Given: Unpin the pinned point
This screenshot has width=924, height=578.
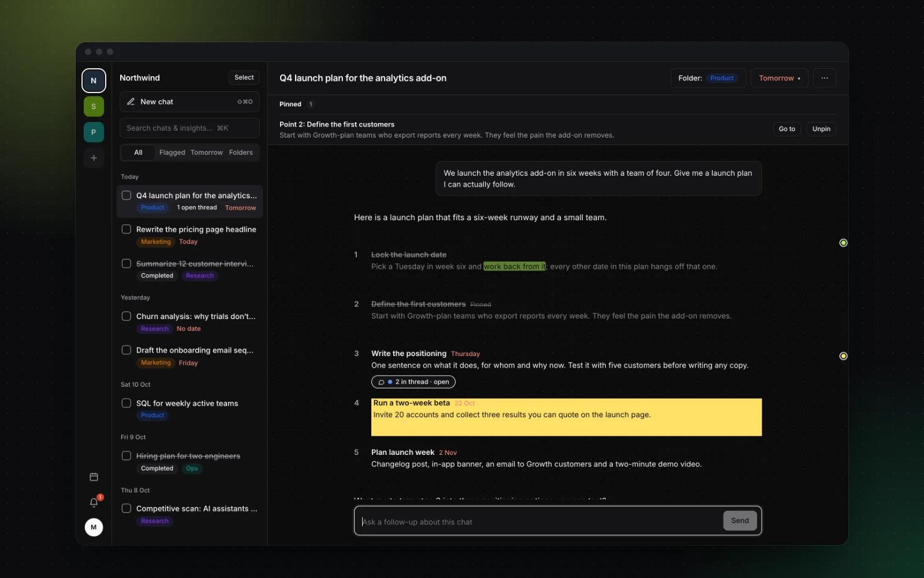Looking at the screenshot, I should 821,129.
